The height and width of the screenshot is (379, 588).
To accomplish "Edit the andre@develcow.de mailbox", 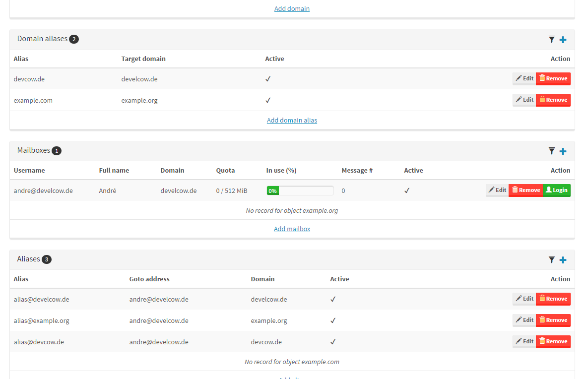I will (x=497, y=190).
